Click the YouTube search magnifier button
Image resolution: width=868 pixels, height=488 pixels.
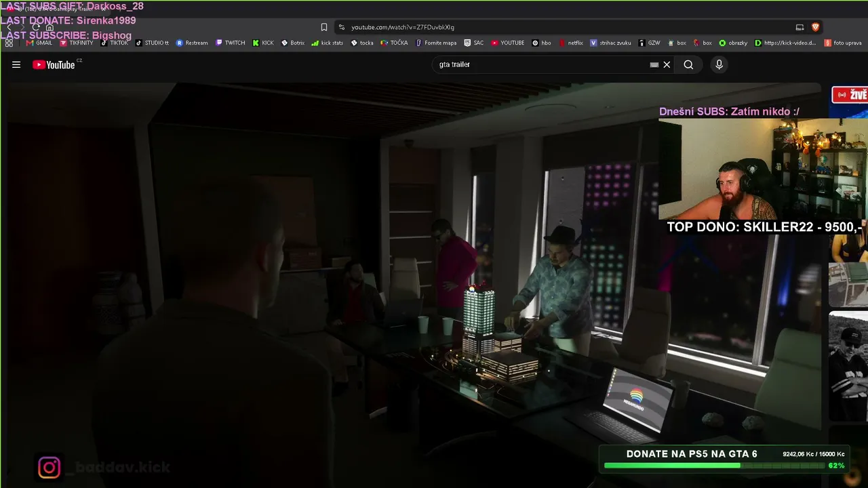click(x=688, y=64)
